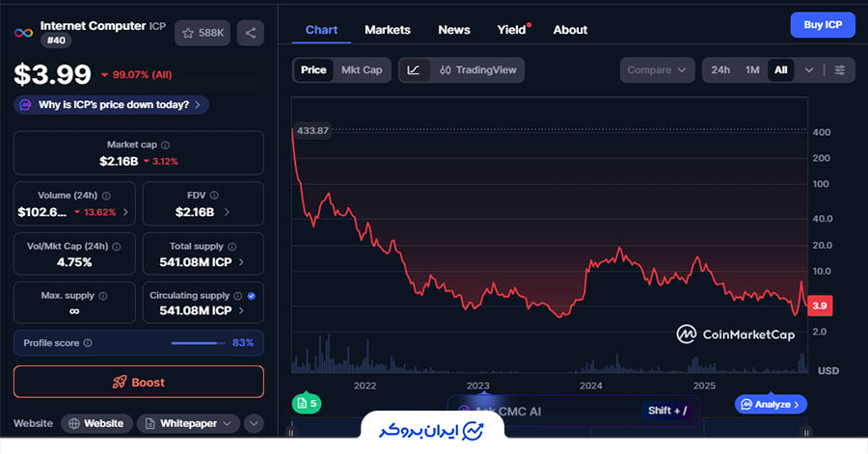Open Market cap info tooltip icon

(165, 145)
